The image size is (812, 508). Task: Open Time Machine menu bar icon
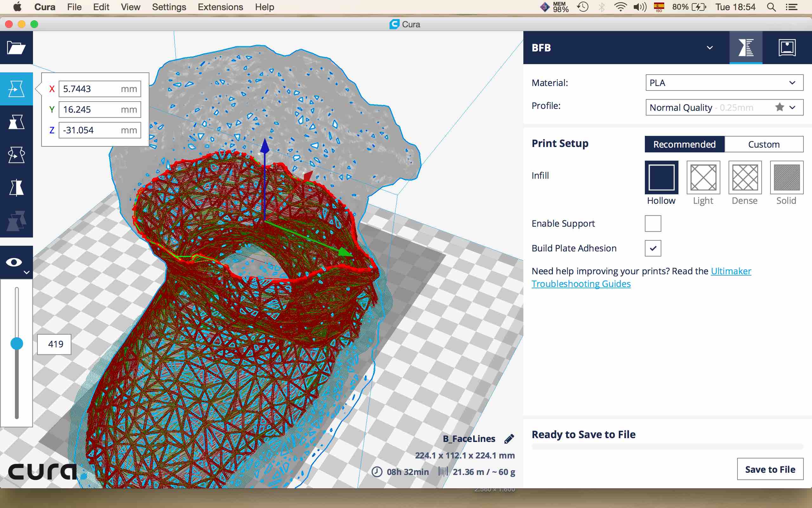[x=583, y=7]
